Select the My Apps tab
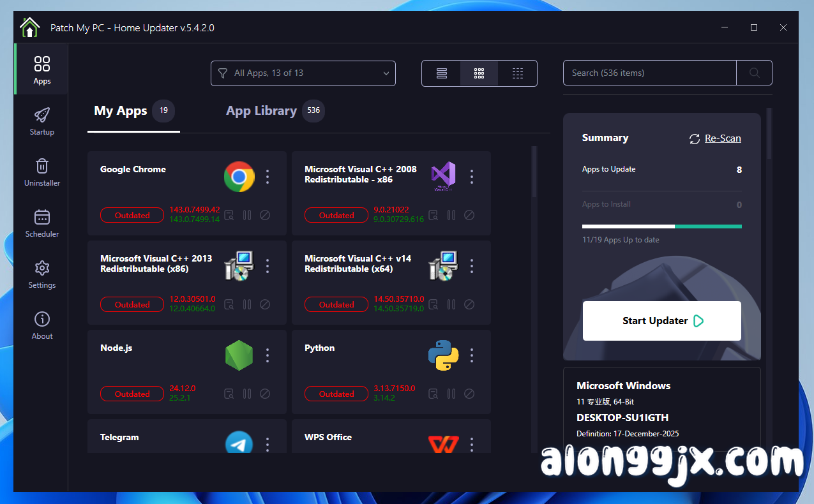 [121, 110]
